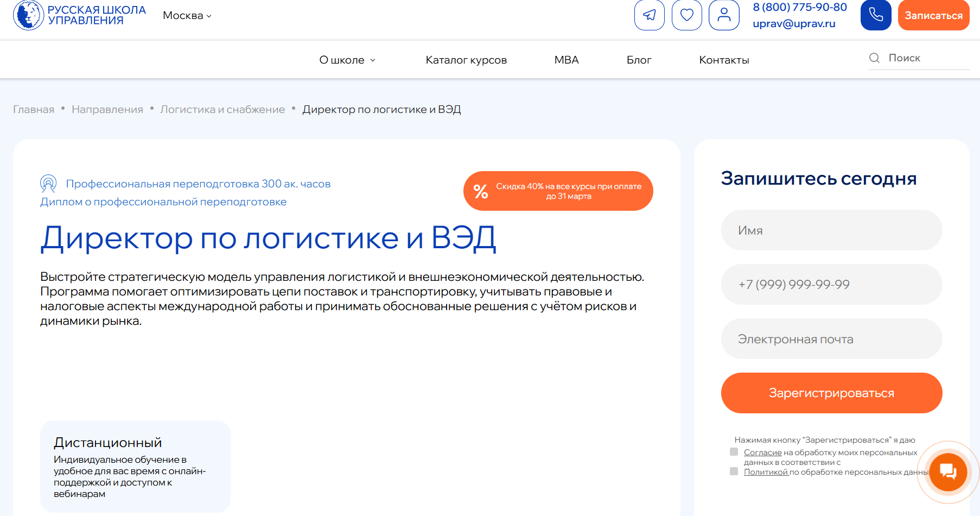Click the search magnifier icon
980x516 pixels.
pyautogui.click(x=874, y=58)
